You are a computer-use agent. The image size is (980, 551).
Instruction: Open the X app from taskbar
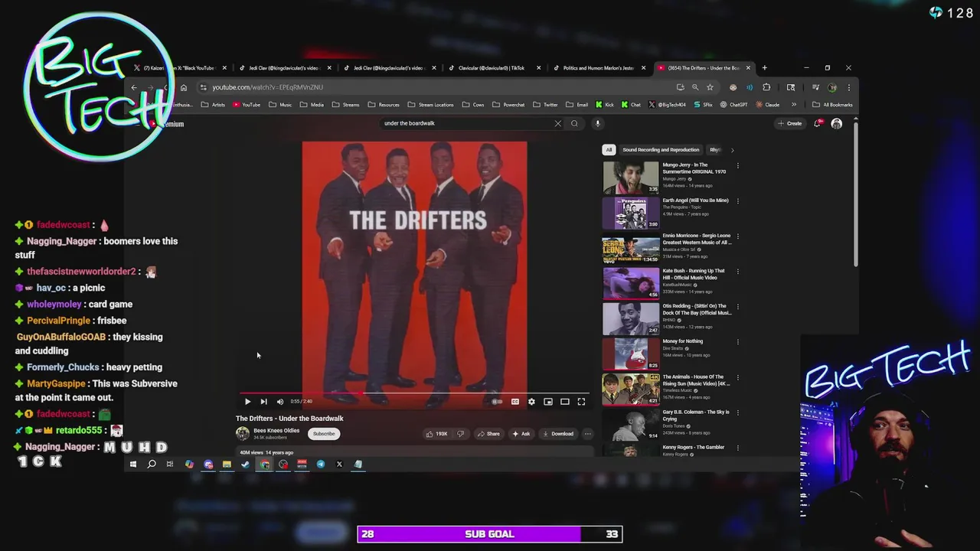point(339,465)
